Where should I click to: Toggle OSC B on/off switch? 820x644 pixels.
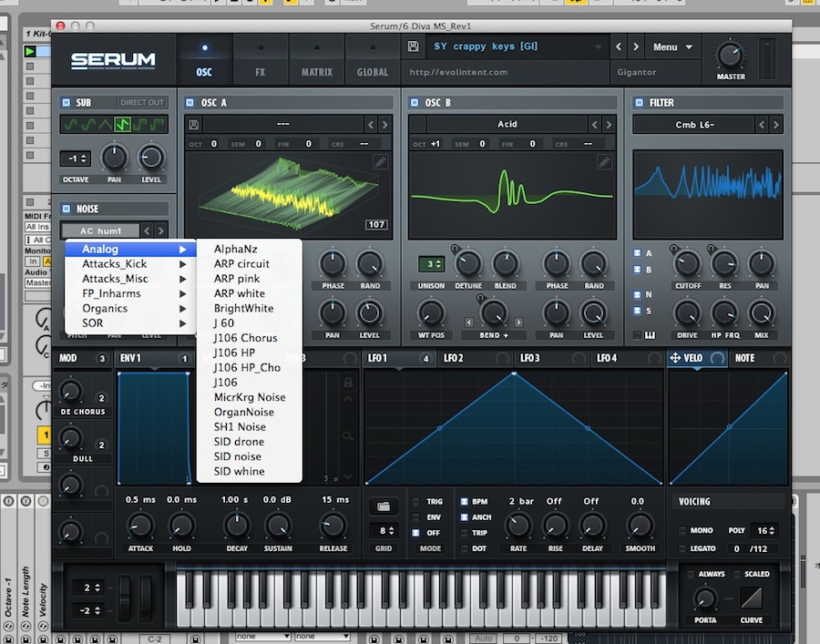[x=415, y=102]
